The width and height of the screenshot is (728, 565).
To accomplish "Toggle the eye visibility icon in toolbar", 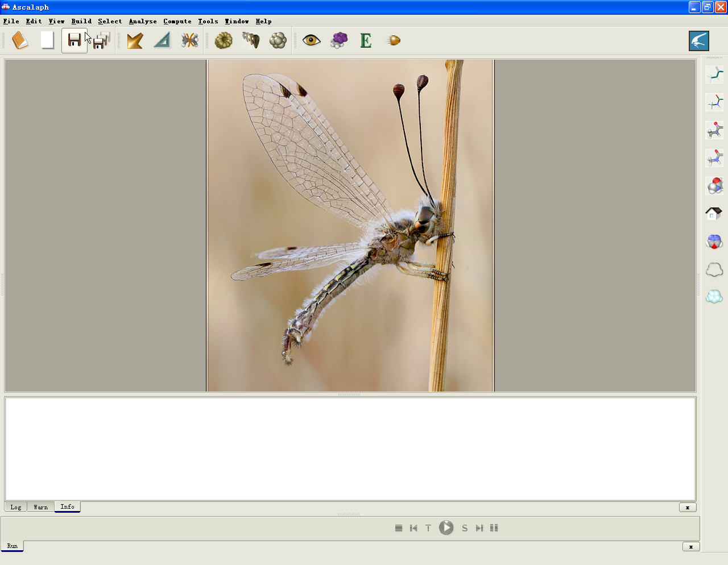I will tap(311, 40).
